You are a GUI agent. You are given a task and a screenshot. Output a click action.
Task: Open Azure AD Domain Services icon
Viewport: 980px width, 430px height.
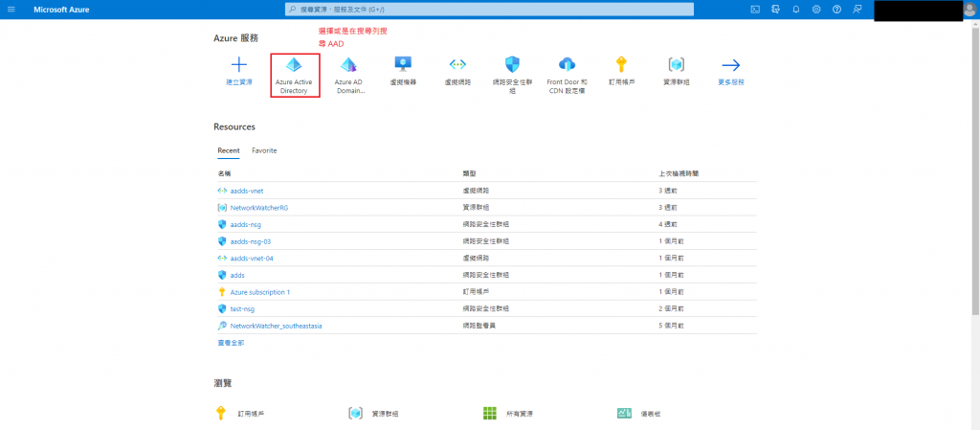click(348, 64)
